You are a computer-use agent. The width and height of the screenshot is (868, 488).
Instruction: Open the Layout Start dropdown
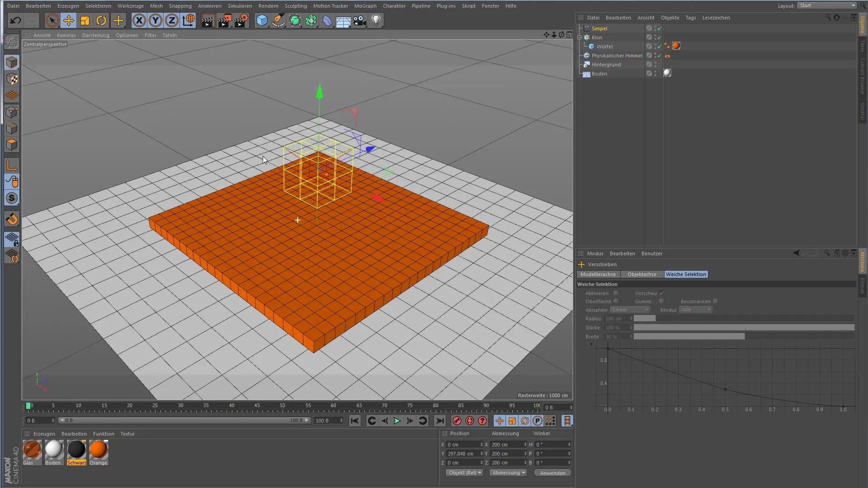[x=827, y=5]
